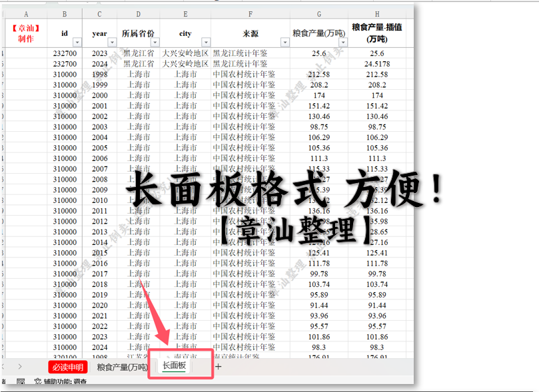Select the 208.2 cell in column H
Image resolution: width=539 pixels, height=392 pixels.
tap(377, 85)
